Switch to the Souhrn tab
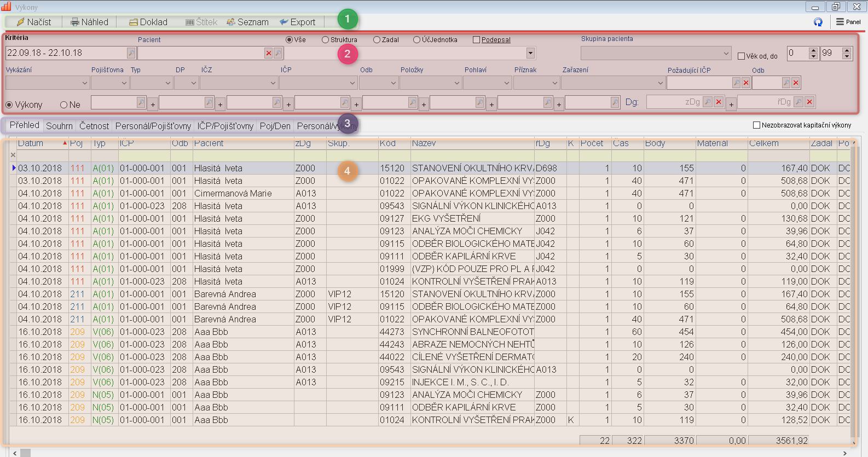The height and width of the screenshot is (457, 868). pos(59,126)
